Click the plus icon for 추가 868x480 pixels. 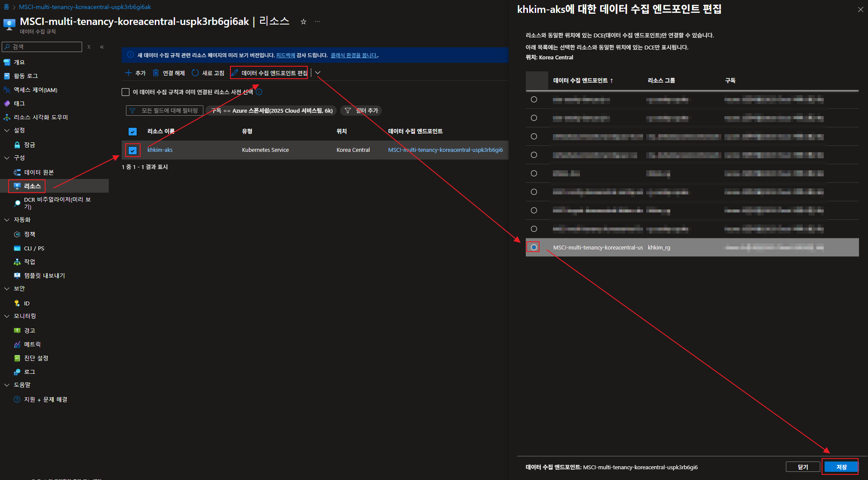128,73
